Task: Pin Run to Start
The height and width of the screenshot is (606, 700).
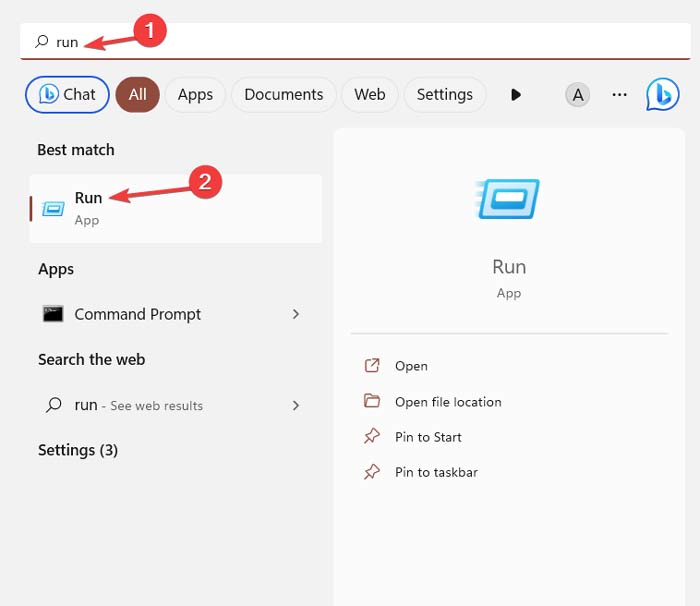Action: tap(428, 437)
